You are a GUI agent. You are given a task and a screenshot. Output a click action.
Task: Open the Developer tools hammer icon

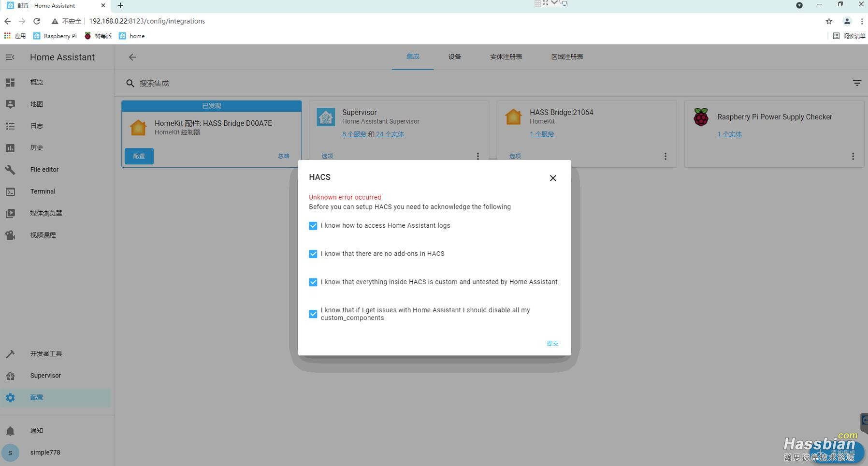10,354
